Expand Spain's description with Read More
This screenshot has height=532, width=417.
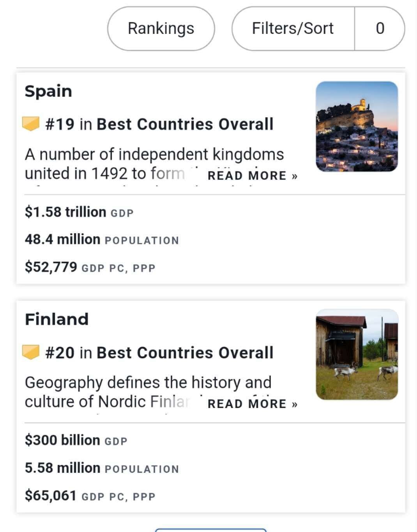(x=253, y=176)
